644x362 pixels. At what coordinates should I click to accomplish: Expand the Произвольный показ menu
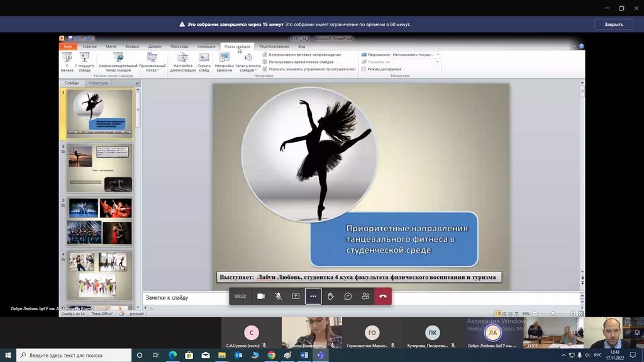click(152, 62)
